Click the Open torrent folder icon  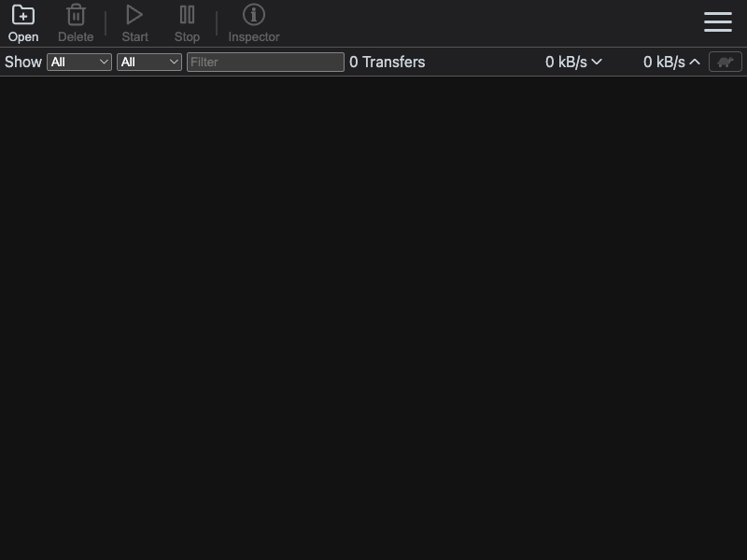(22, 15)
